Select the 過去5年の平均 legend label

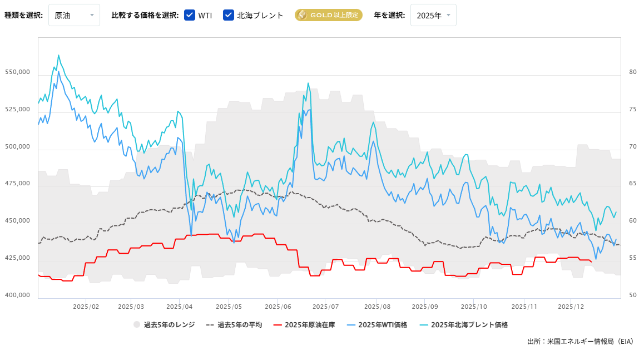239,324
